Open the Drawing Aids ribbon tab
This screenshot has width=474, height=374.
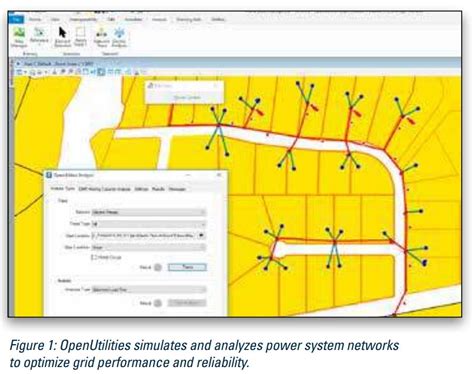(189, 19)
